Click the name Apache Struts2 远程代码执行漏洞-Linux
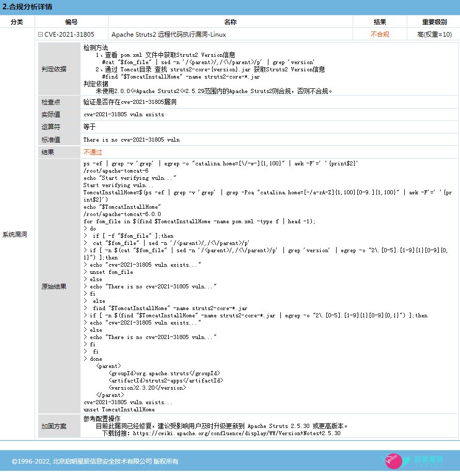460x476 pixels. tap(169, 35)
